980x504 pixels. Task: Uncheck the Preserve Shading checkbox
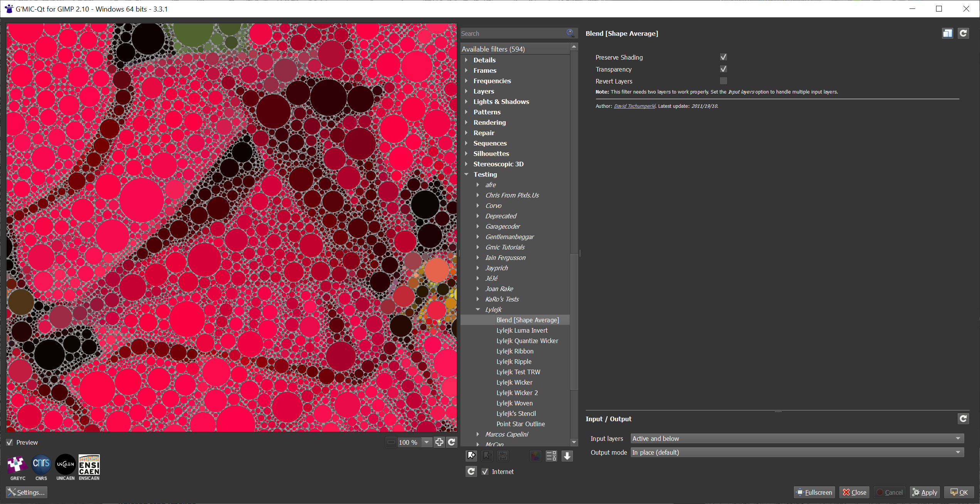(723, 57)
